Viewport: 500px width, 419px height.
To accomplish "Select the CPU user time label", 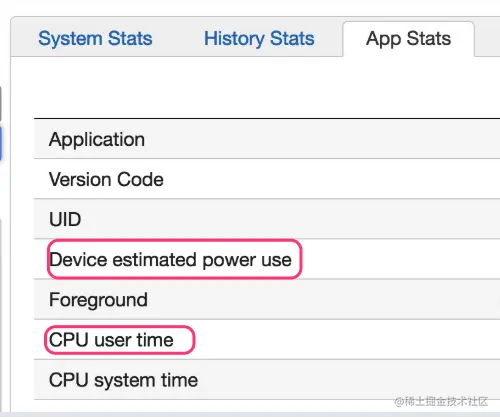I will (111, 340).
